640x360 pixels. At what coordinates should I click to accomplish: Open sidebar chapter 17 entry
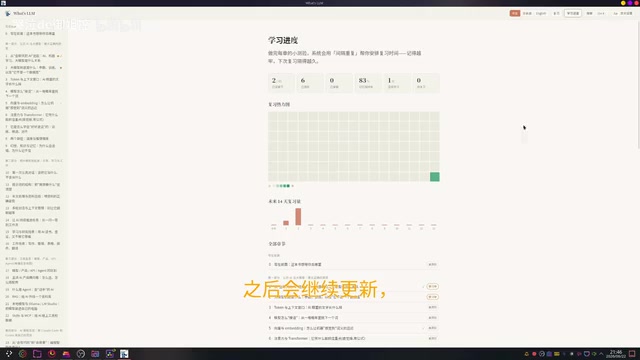[x=33, y=271]
